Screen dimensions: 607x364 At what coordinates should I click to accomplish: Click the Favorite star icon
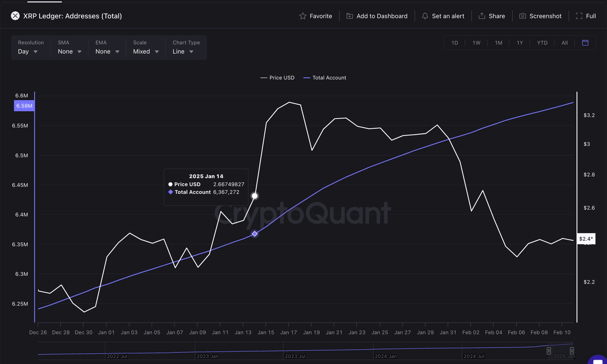tap(303, 16)
